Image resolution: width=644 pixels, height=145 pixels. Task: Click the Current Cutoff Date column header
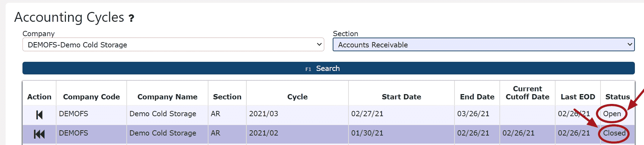pos(527,93)
